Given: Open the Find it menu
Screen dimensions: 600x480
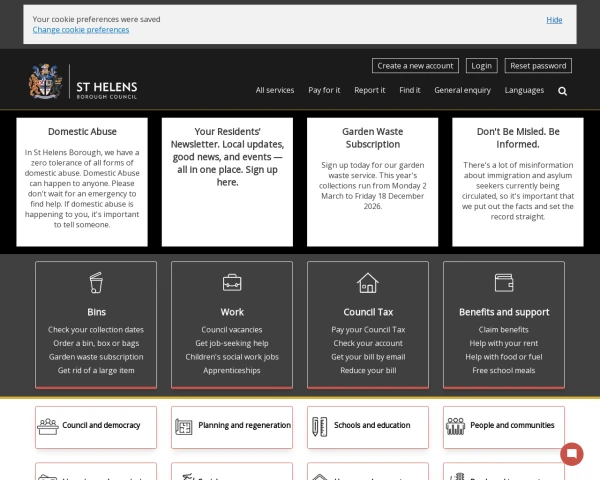Looking at the screenshot, I should [409, 90].
